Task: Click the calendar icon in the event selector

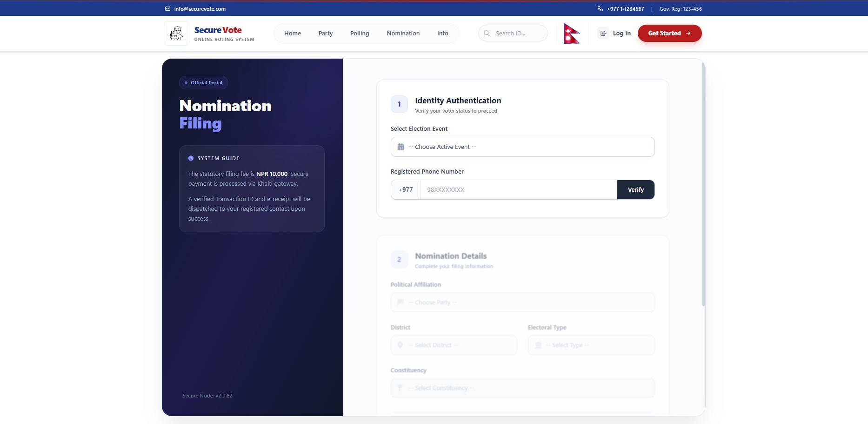Action: click(x=401, y=147)
